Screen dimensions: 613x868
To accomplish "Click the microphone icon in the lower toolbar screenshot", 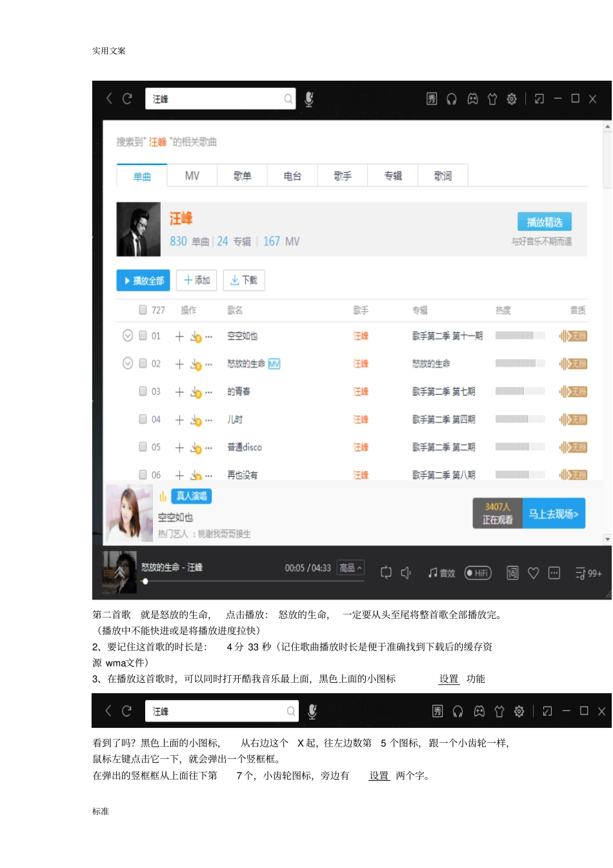I will click(x=312, y=711).
